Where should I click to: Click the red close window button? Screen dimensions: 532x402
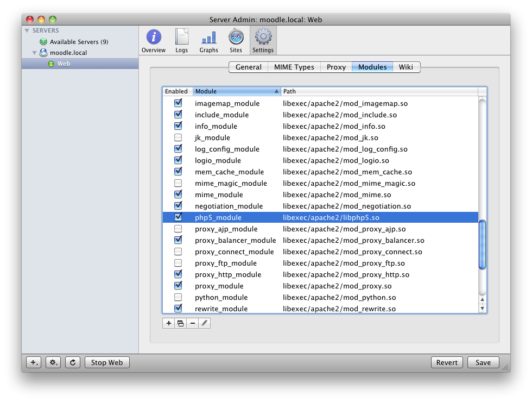tap(30, 20)
